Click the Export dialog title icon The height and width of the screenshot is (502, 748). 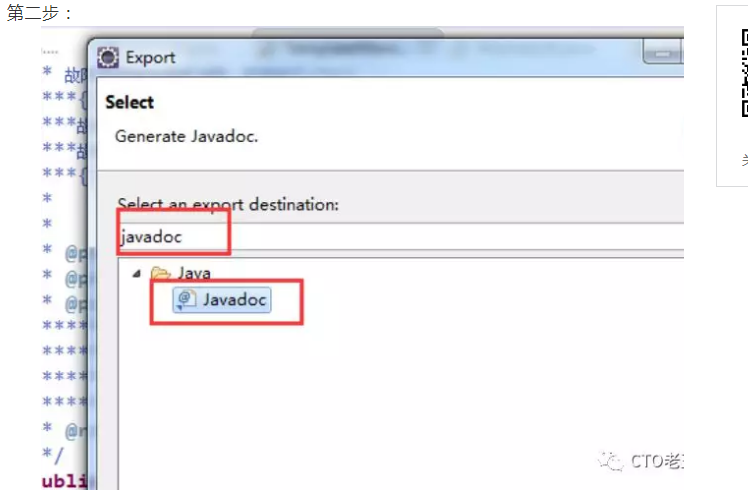click(x=108, y=58)
